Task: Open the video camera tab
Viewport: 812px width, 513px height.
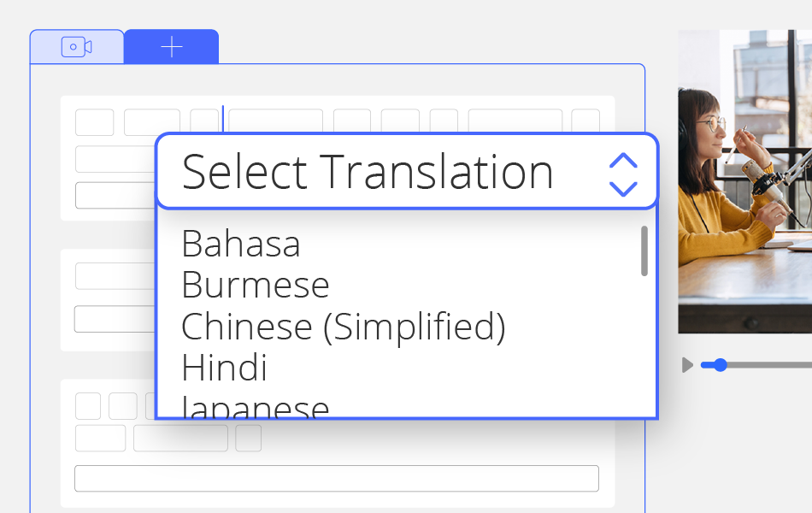Action: (77, 47)
